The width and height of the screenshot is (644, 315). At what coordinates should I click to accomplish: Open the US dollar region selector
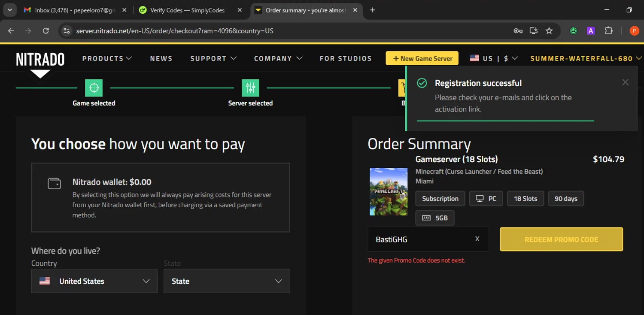(x=494, y=58)
